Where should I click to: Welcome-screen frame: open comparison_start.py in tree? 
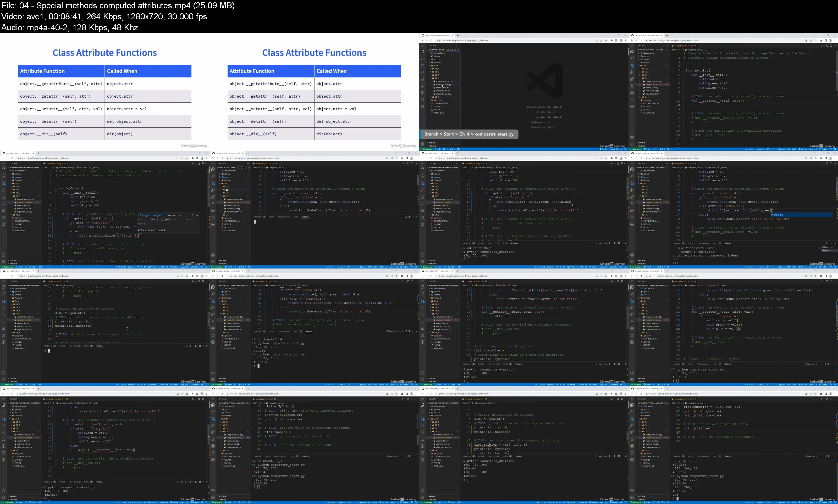click(443, 81)
